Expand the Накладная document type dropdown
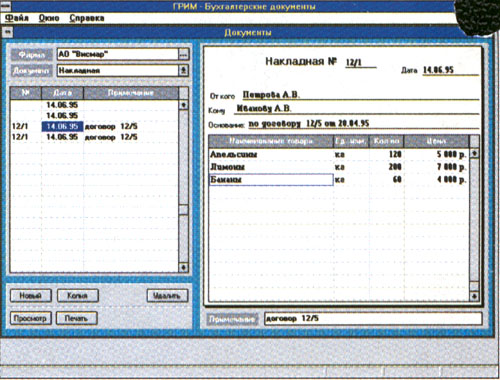 pos(184,70)
